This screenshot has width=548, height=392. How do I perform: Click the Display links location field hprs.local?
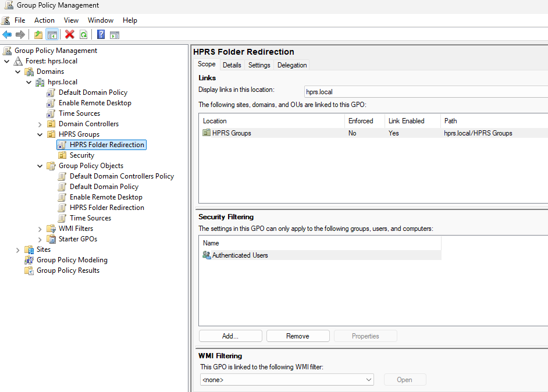coord(426,92)
